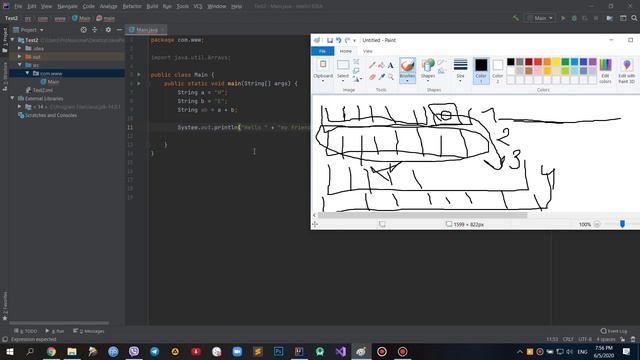Open the Main.java editor tab
Image resolution: width=640 pixels, height=360 pixels.
click(x=147, y=30)
